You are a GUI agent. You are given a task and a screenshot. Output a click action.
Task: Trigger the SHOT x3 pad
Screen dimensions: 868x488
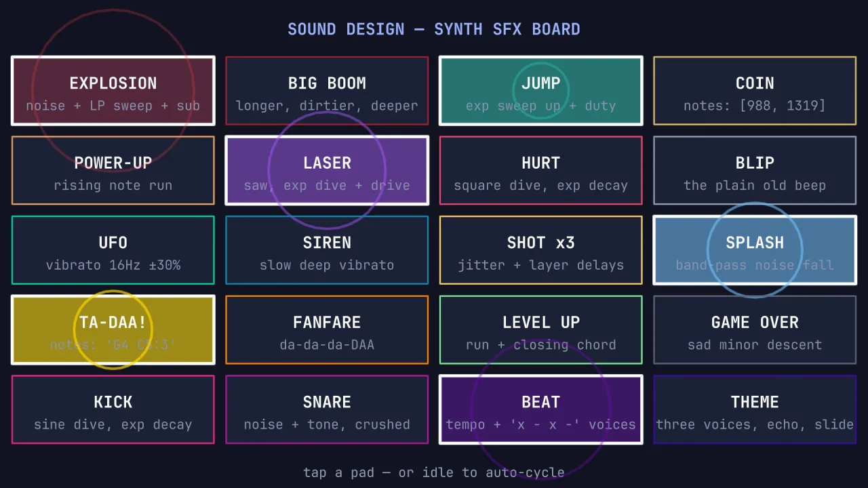click(x=541, y=250)
